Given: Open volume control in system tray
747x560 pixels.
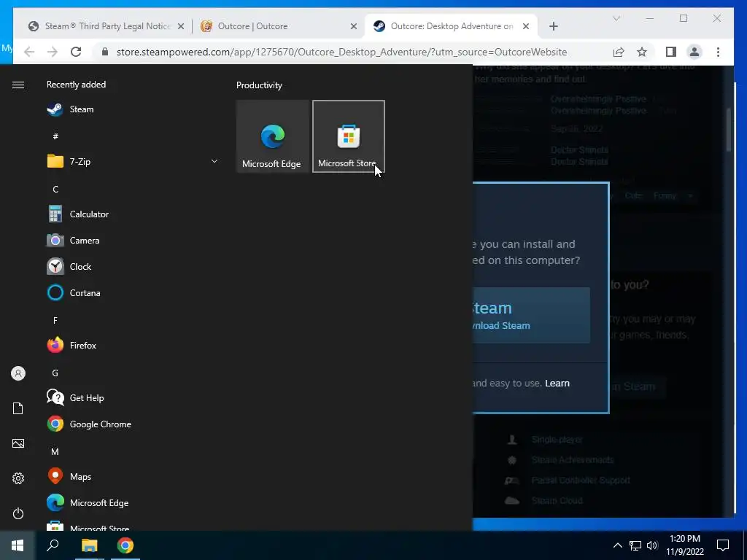Looking at the screenshot, I should tap(652, 545).
